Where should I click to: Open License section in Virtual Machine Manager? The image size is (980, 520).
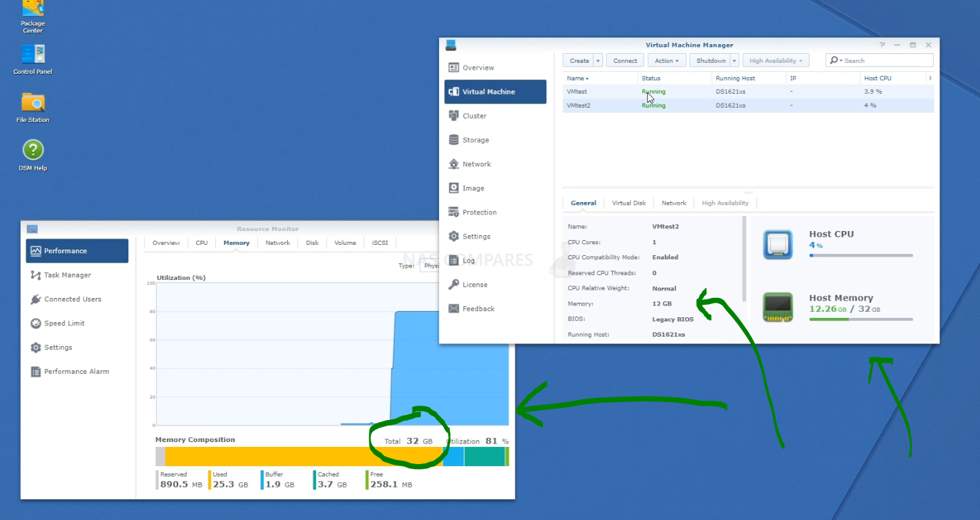496,285
